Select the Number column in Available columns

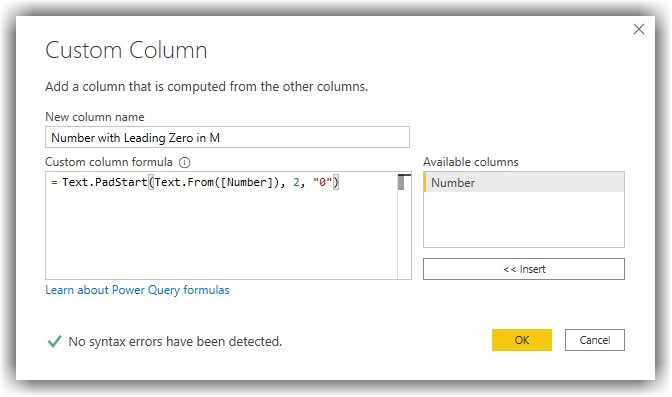(x=524, y=182)
